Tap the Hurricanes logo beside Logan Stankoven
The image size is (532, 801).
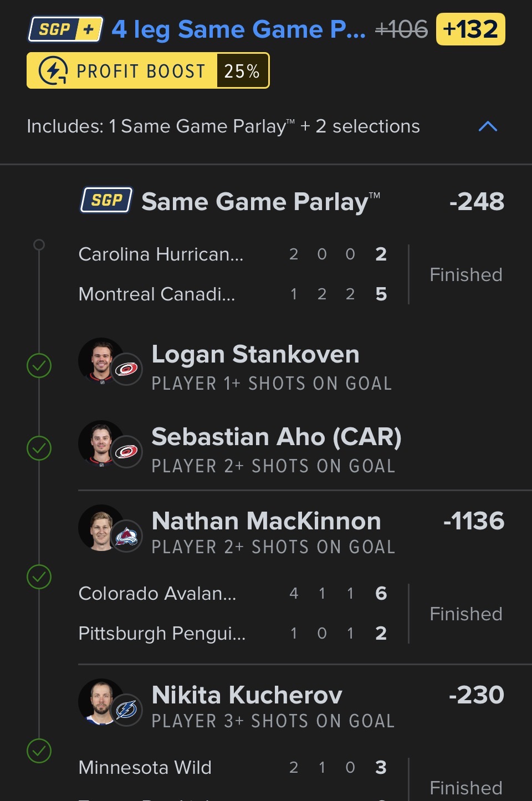(127, 369)
